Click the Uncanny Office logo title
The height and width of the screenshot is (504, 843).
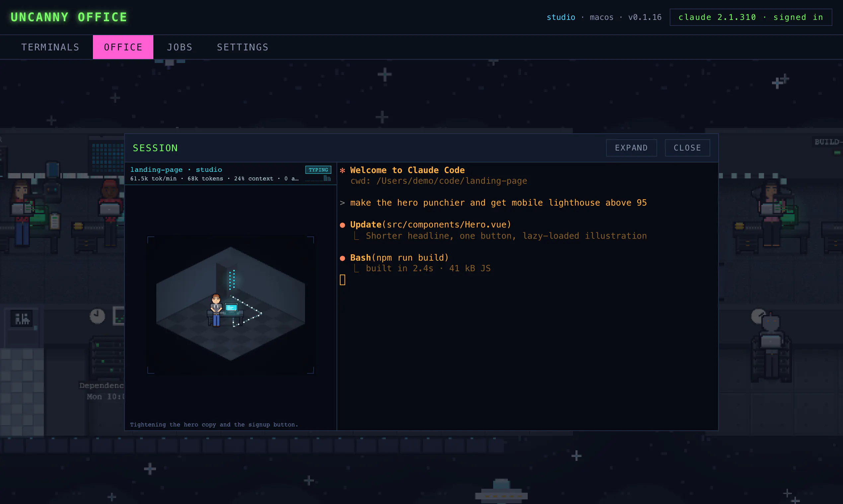point(69,17)
